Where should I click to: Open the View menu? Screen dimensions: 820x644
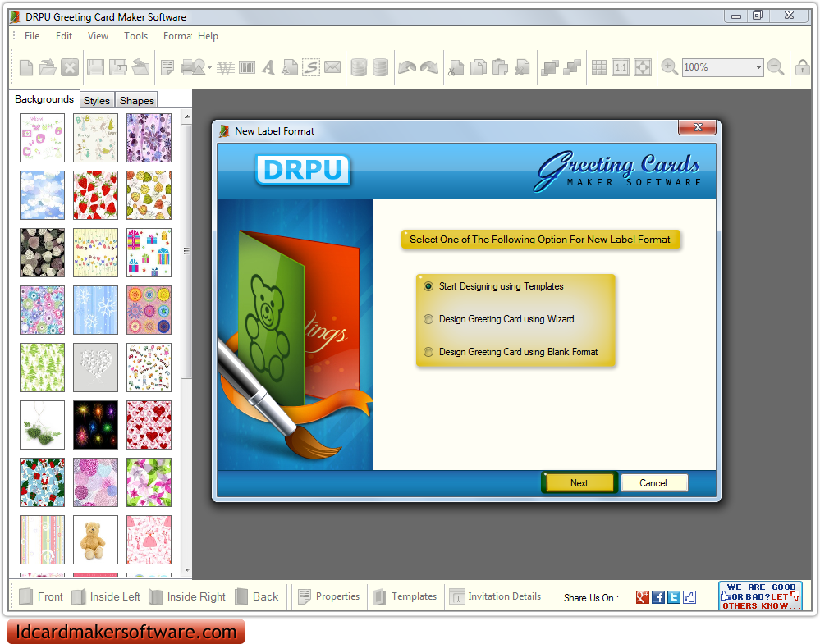[98, 36]
